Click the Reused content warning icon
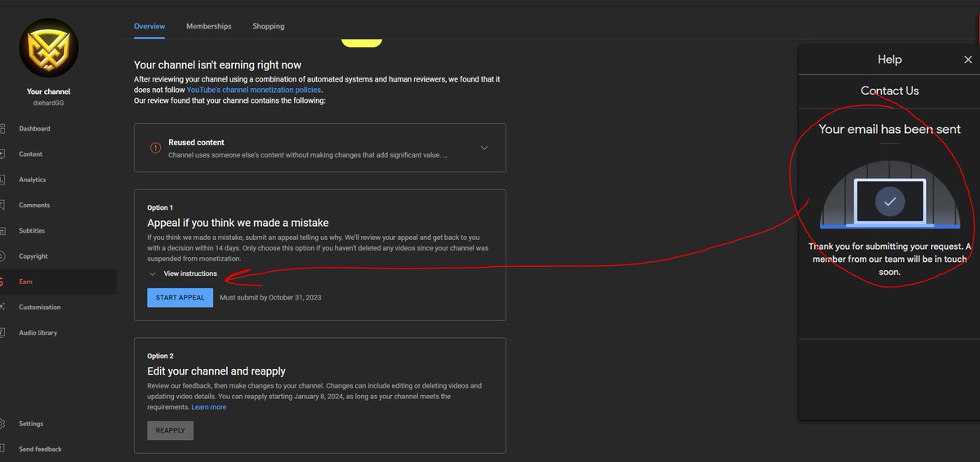Viewport: 980px width, 462px height. [x=155, y=148]
